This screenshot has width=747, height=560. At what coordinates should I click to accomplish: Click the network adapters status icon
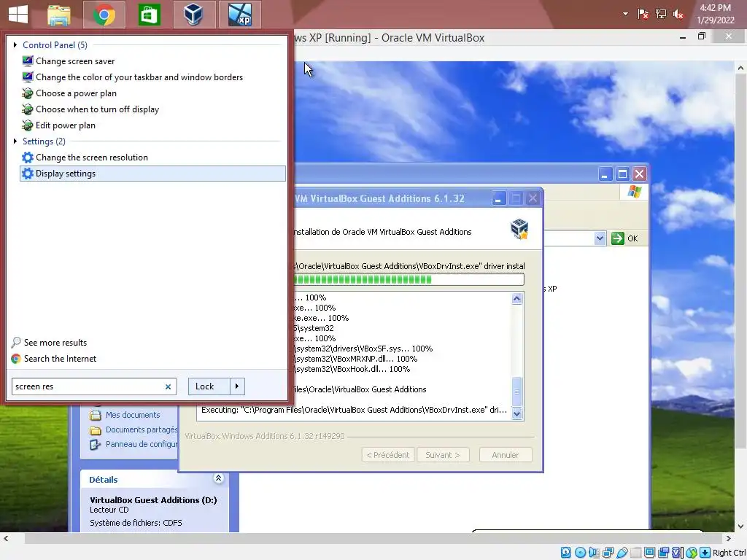pyautogui.click(x=608, y=553)
